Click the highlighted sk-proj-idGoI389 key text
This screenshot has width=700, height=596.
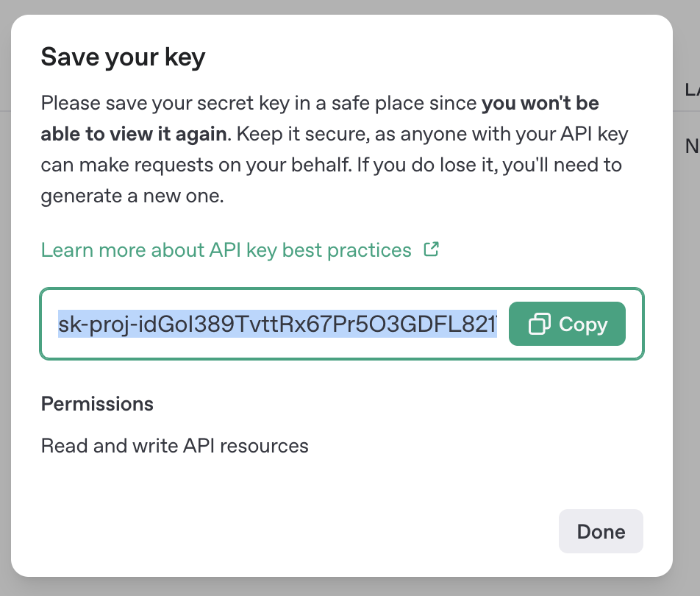click(277, 324)
